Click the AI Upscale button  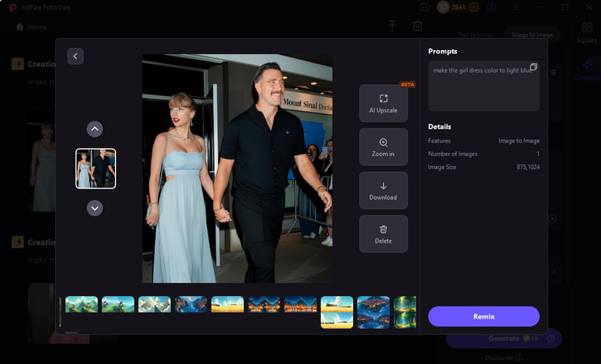(383, 103)
